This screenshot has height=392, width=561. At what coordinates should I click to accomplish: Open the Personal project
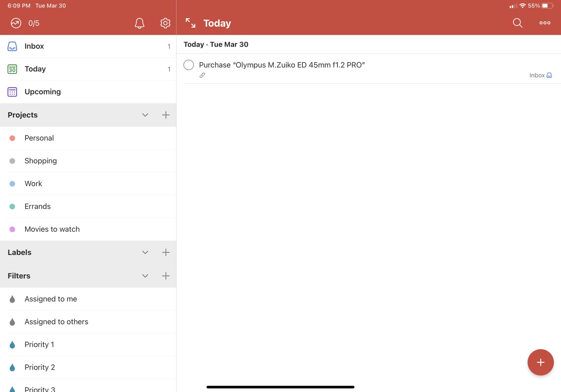pyautogui.click(x=88, y=138)
